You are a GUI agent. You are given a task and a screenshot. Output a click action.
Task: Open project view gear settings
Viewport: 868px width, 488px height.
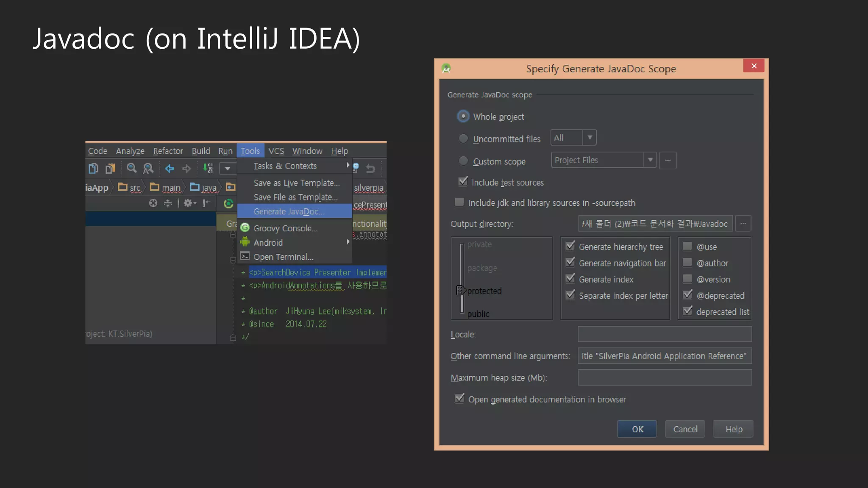pos(189,203)
